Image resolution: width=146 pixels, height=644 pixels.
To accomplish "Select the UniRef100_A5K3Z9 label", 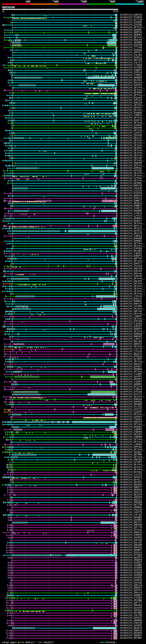I will [131, 103].
